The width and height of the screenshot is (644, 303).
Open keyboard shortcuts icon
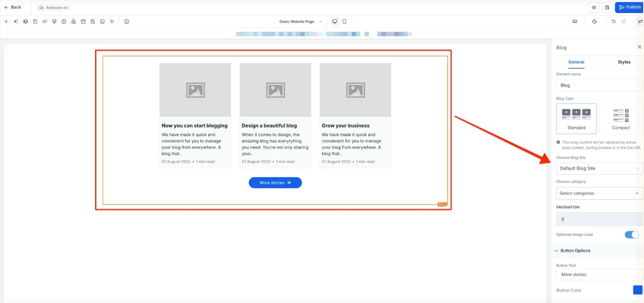(575, 21)
